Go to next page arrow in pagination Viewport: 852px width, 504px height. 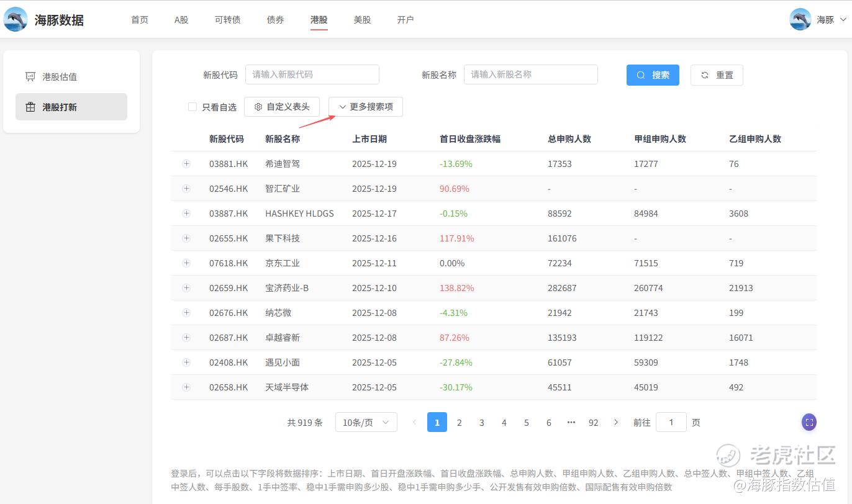click(x=616, y=422)
